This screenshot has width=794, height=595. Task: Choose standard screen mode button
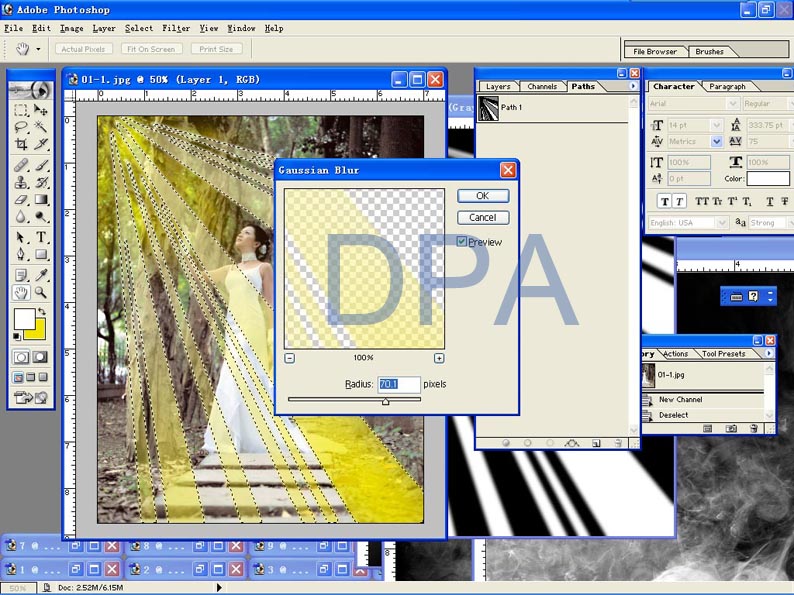[x=18, y=377]
